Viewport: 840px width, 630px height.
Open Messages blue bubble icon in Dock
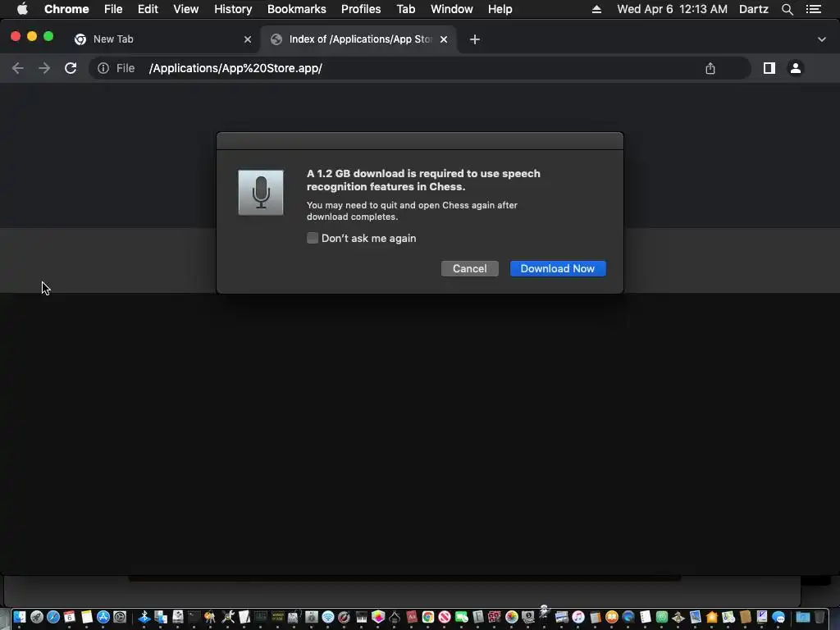pos(778,617)
